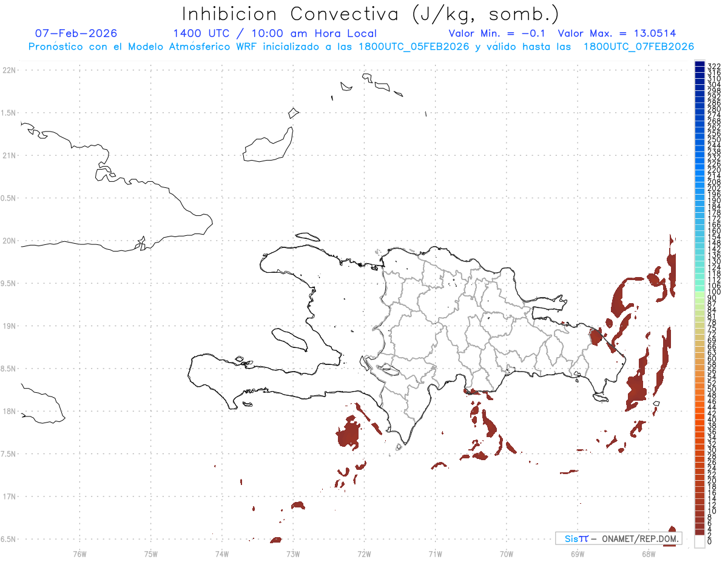This screenshot has width=728, height=562.
Task: Click the time '1400 UTC / 10:00 am Hora Local'
Action: (x=275, y=33)
